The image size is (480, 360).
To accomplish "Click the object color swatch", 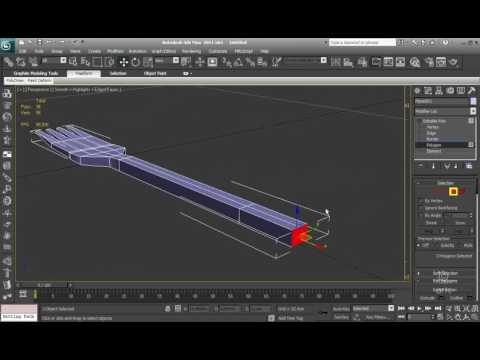I will coord(473,101).
